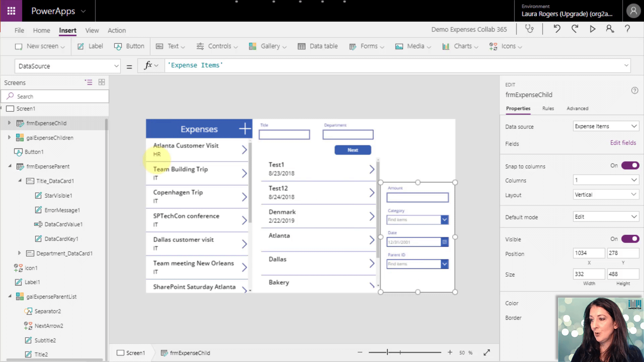Insert a Label control
Viewport: 644px width, 362px height.
[x=90, y=46]
